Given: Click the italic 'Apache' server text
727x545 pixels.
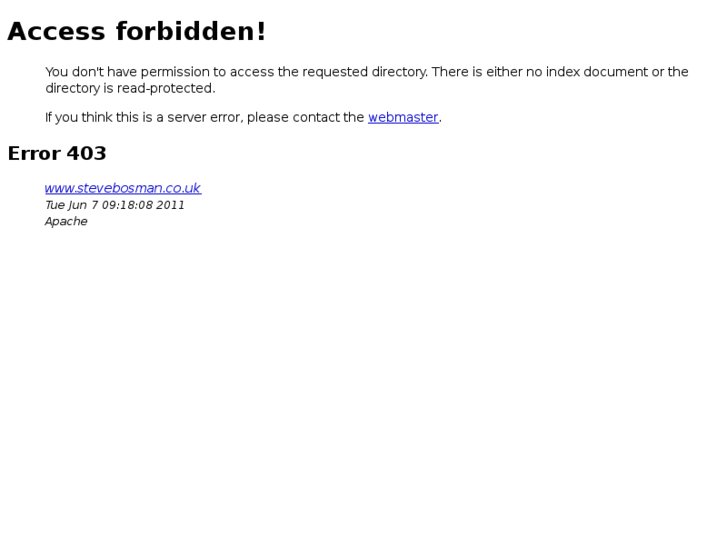Looking at the screenshot, I should 66,222.
